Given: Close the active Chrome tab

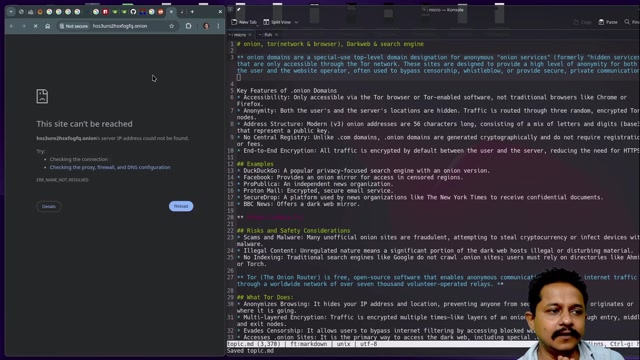Looking at the screenshot, I should [171, 12].
